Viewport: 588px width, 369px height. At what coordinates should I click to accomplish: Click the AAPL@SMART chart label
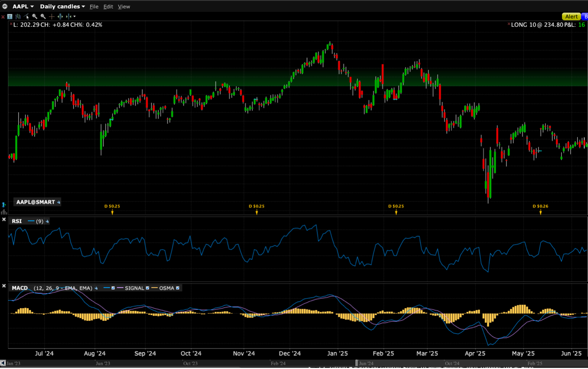pyautogui.click(x=36, y=202)
